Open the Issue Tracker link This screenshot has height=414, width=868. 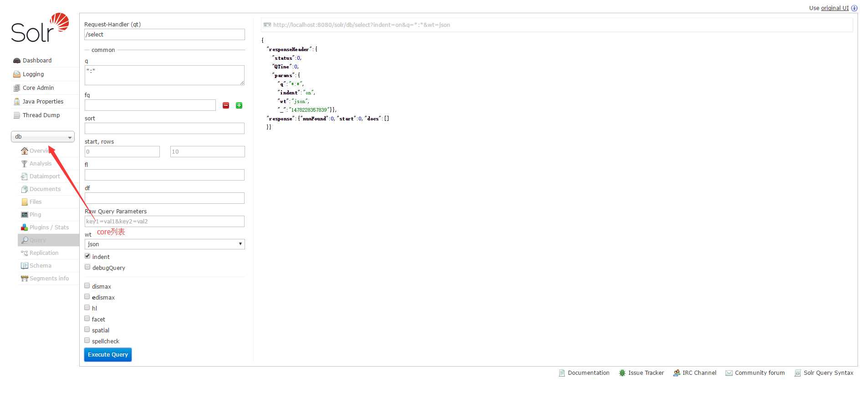tap(646, 373)
